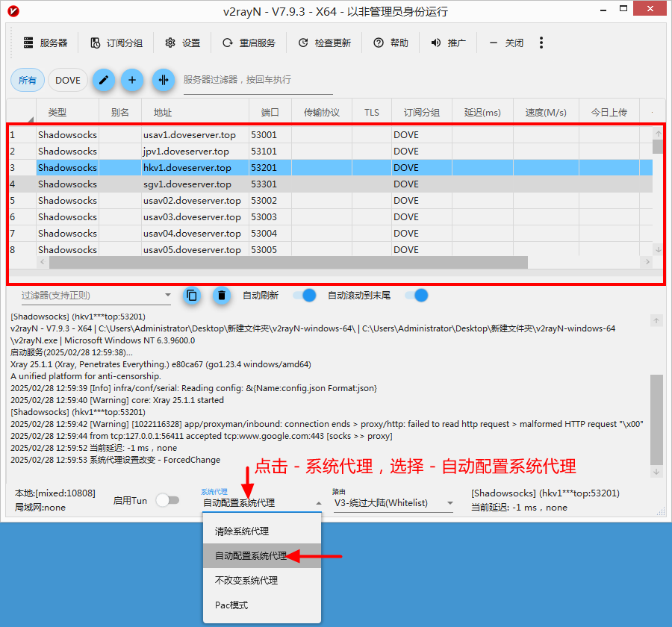The width and height of the screenshot is (672, 627).
Task: Open the 系统代理 system proxy dropdown
Action: pos(262,502)
